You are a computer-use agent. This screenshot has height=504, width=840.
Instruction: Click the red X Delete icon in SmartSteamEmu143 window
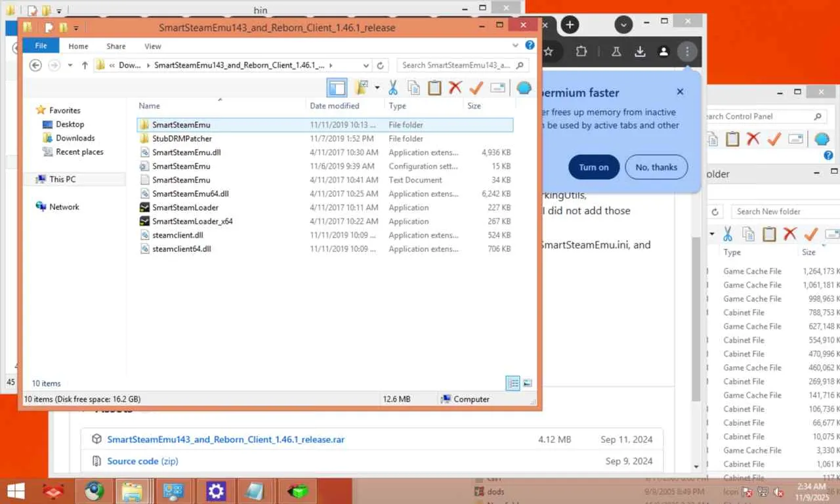tap(455, 88)
